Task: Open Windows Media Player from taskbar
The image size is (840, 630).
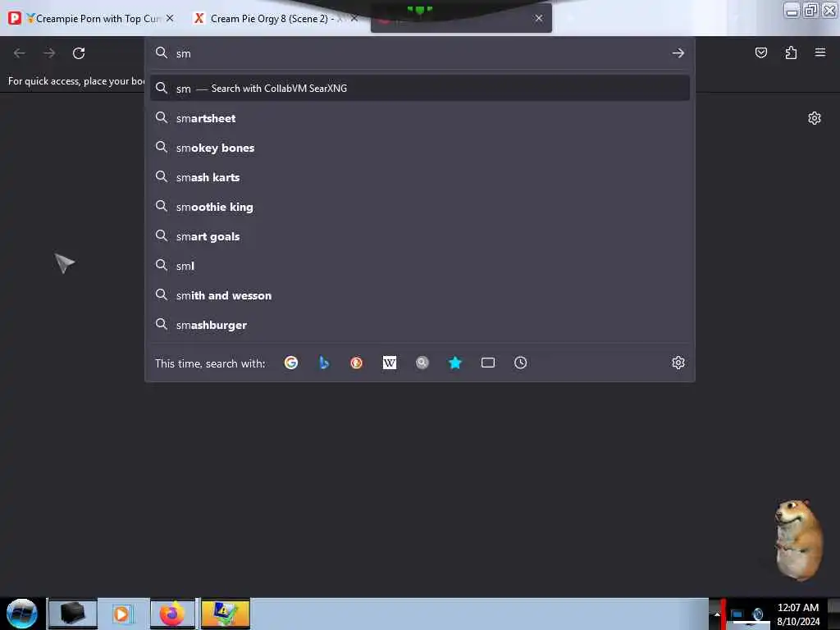Action: pyautogui.click(x=122, y=614)
